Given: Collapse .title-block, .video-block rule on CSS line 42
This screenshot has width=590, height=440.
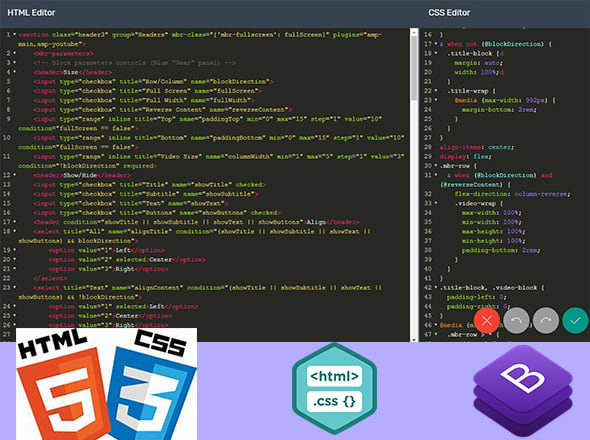Looking at the screenshot, I should (436, 288).
